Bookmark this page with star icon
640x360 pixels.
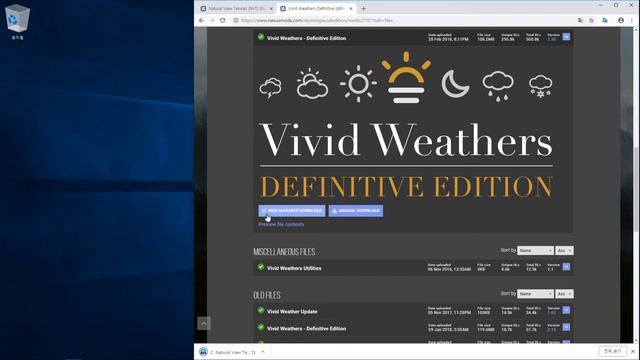[591, 20]
